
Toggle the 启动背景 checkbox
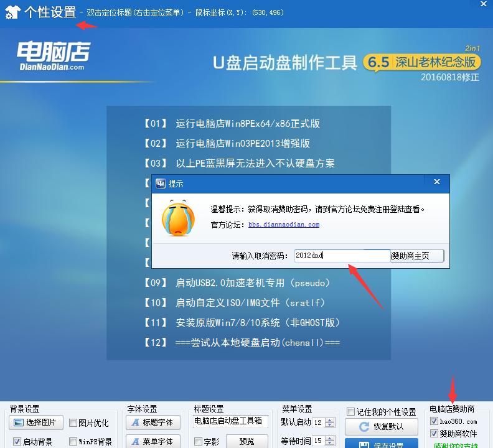(x=17, y=441)
